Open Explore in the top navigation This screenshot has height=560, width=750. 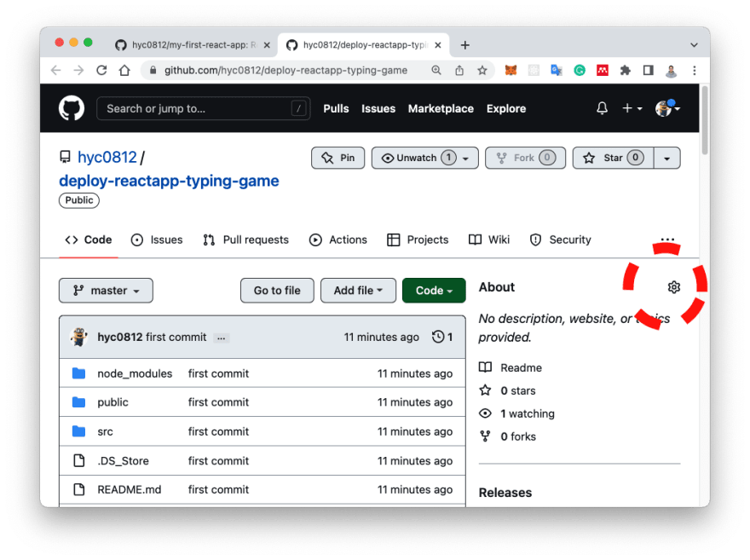(x=506, y=108)
